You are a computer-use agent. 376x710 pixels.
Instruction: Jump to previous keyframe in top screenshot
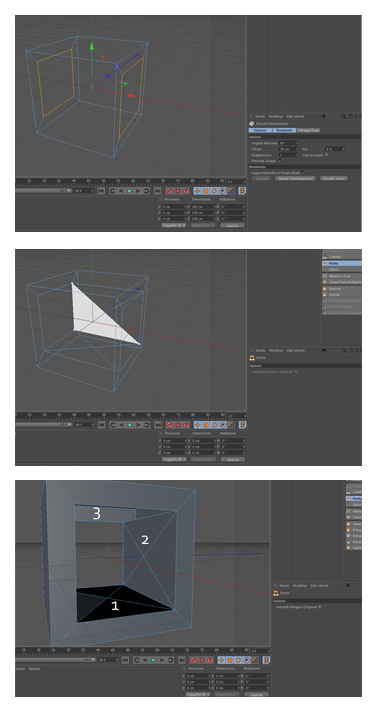tap(113, 191)
